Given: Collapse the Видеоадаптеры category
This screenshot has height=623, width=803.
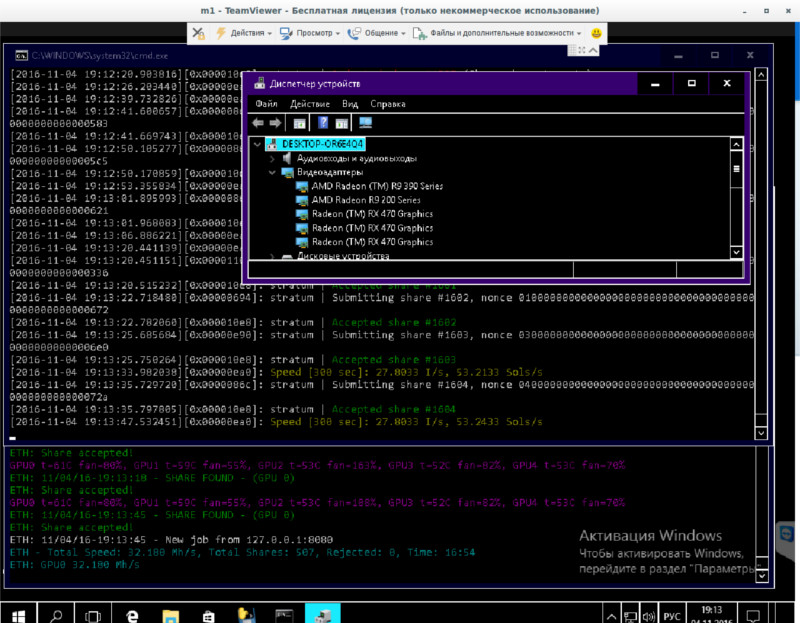Looking at the screenshot, I should pyautogui.click(x=272, y=173).
